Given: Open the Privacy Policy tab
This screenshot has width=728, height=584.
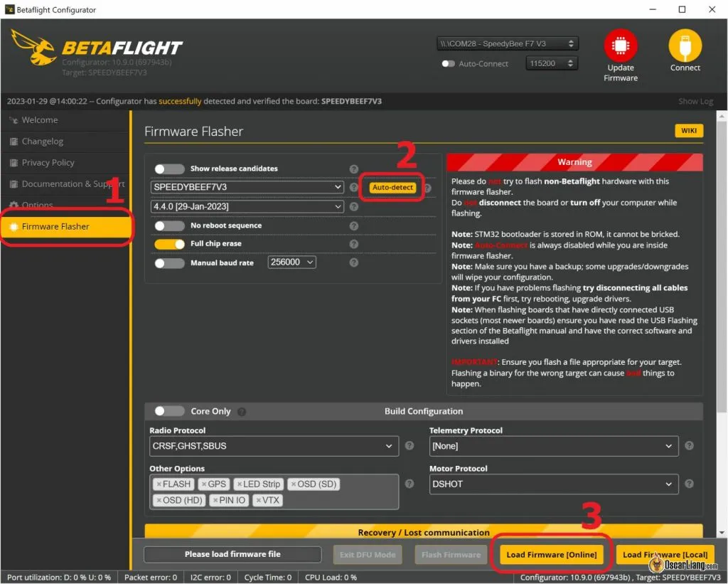Looking at the screenshot, I should point(65,163).
